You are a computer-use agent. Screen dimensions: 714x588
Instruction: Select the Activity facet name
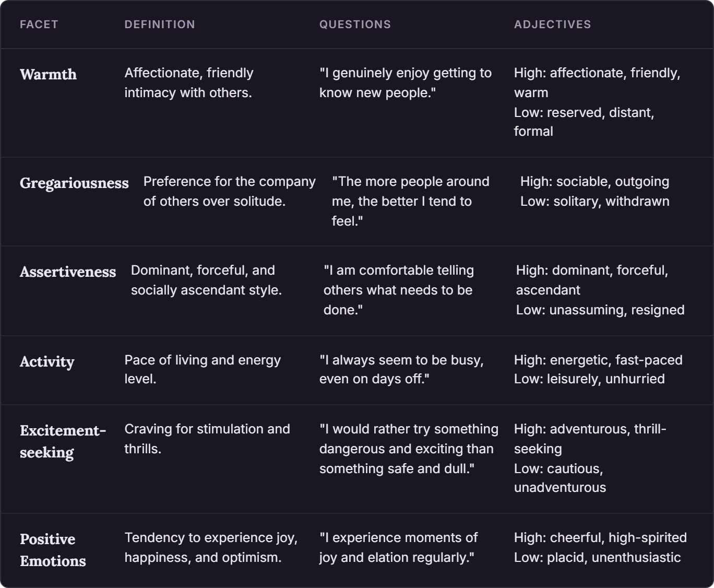tap(47, 362)
